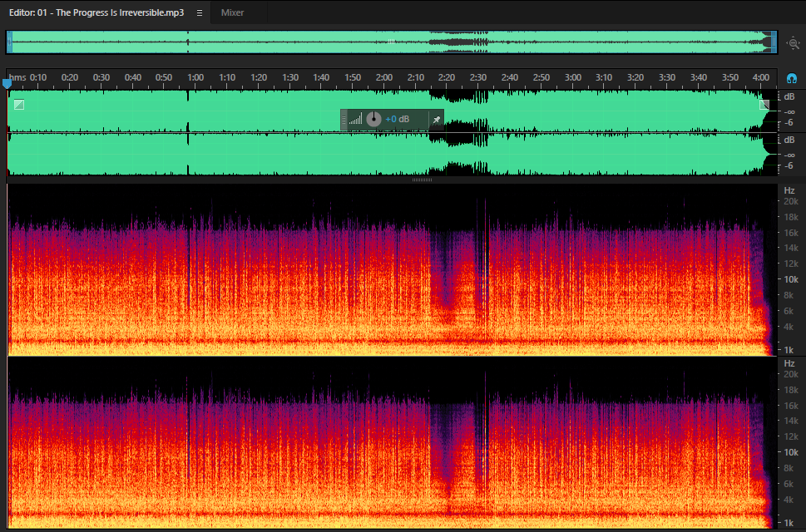Click the fade in handle on the waveform
Viewport: 806px width, 532px height.
pos(19,105)
